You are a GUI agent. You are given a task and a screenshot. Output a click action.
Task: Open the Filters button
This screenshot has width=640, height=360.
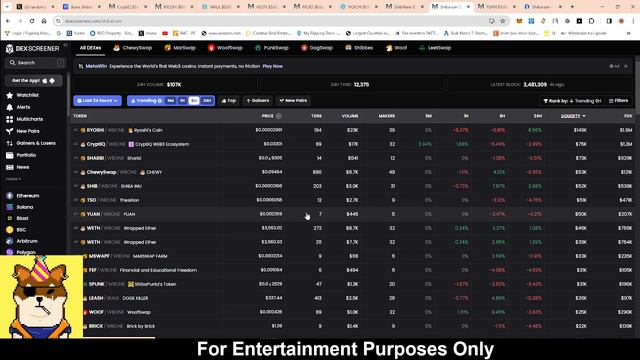(x=618, y=101)
